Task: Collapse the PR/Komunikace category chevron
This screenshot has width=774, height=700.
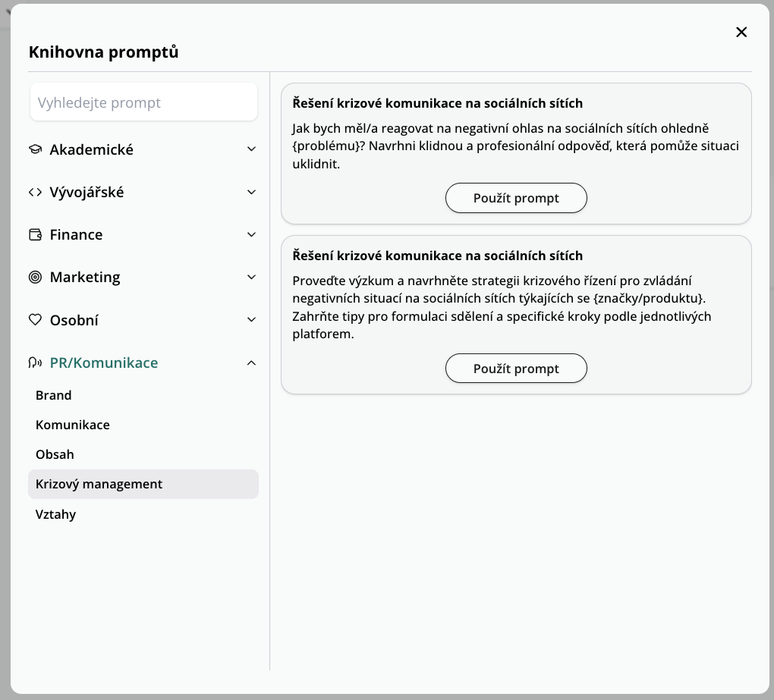Action: pos(251,363)
